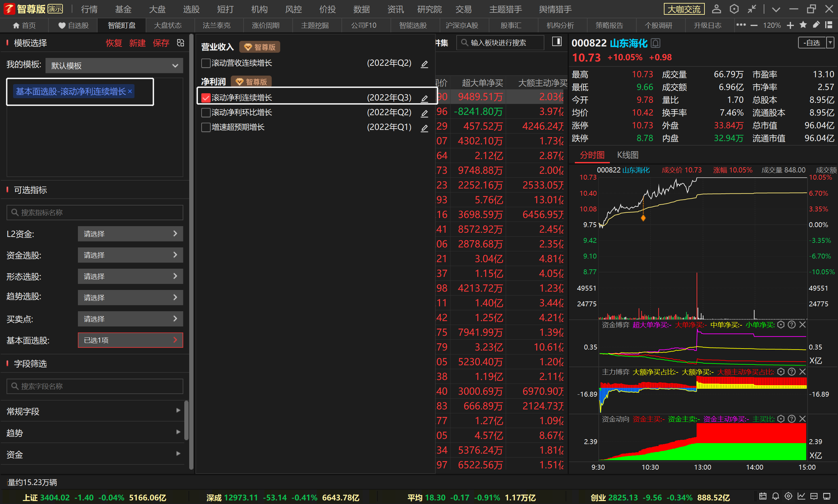
Task: Click the pencil edit icon beside star
Action: (x=816, y=25)
